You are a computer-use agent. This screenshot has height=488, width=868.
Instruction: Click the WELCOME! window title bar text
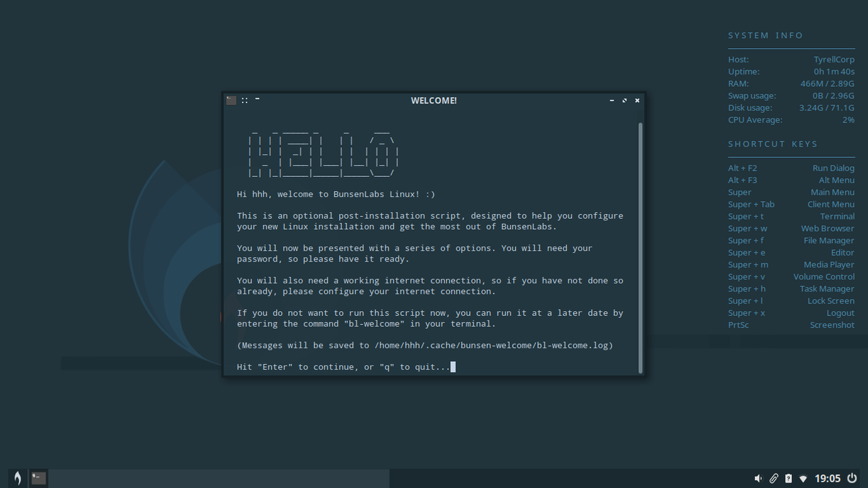coord(434,100)
